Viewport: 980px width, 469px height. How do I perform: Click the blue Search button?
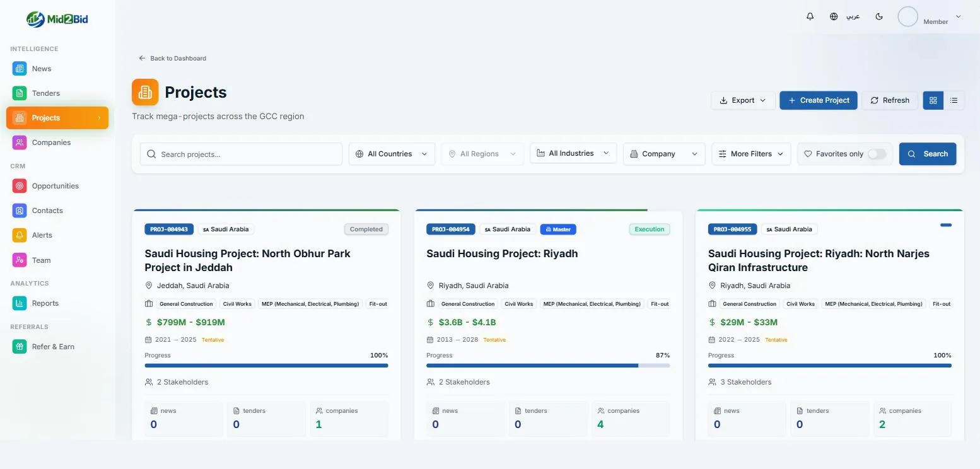(928, 154)
